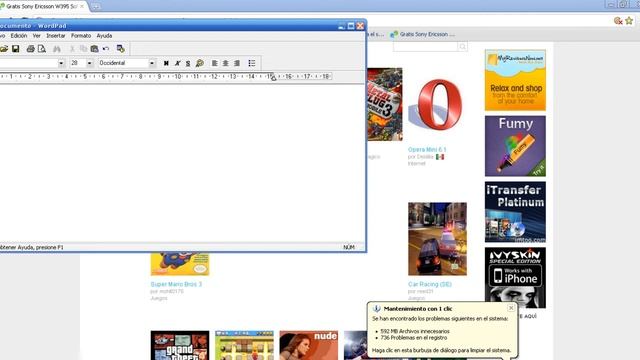Viewport: 640px width, 360px height.
Task: Toggle underline formatting in WordPad
Action: 188,63
